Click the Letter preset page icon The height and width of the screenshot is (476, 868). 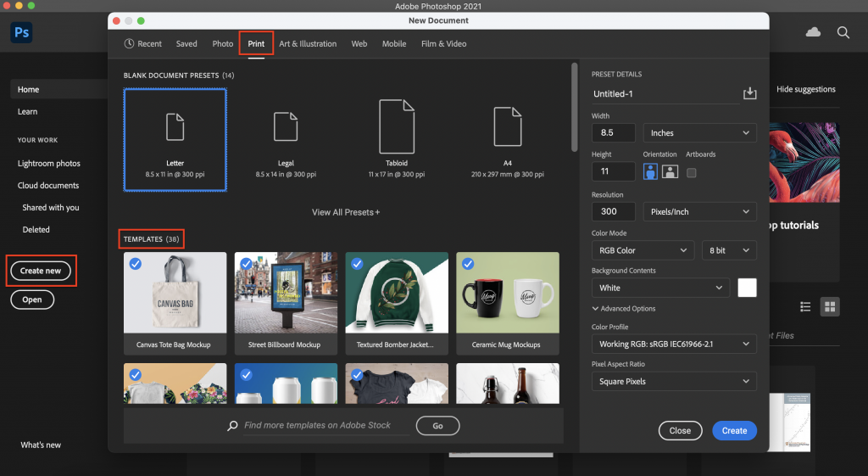coord(175,126)
